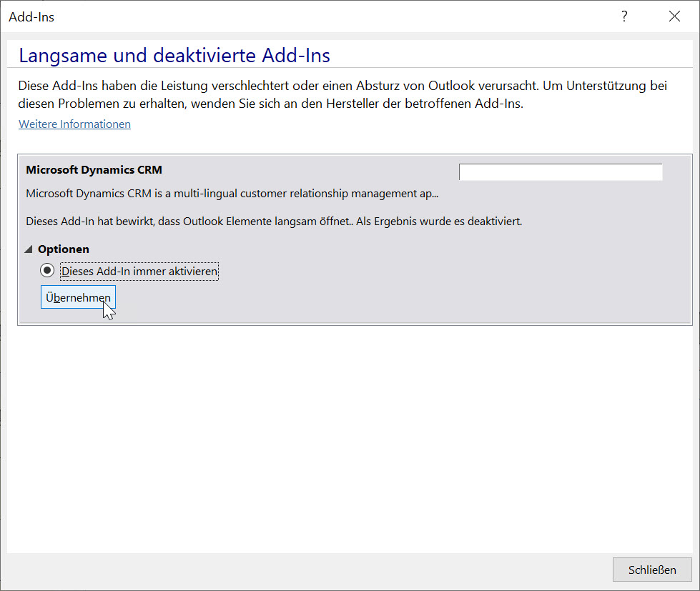Click the Übernehmen button
Viewport: 700px width, 591px height.
[x=78, y=297]
